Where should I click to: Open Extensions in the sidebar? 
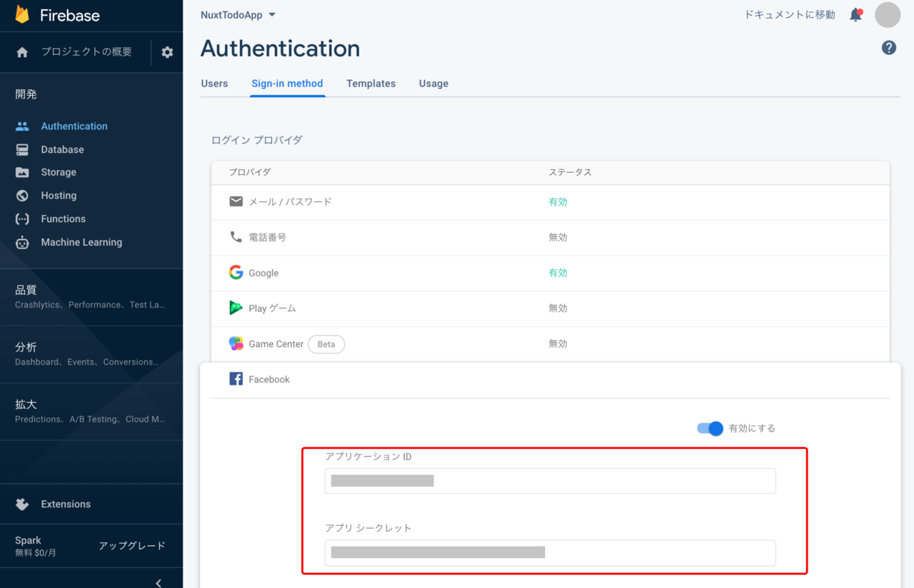pos(66,505)
